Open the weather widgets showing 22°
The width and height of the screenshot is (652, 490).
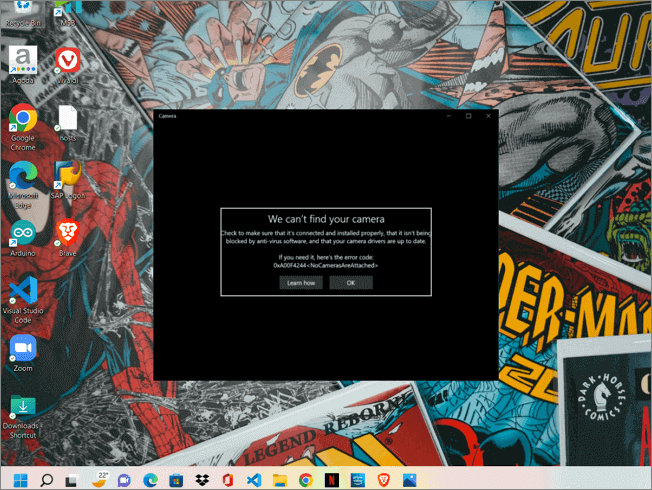pyautogui.click(x=100, y=479)
